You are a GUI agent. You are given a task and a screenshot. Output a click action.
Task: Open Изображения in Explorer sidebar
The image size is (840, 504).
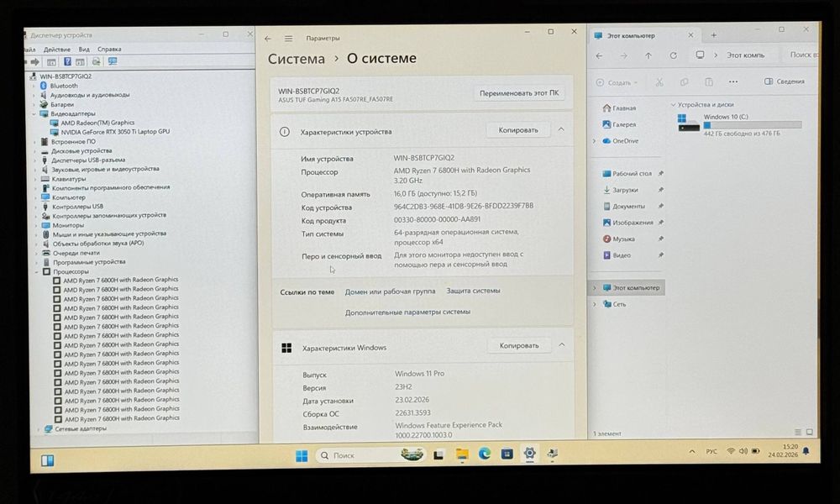point(627,223)
